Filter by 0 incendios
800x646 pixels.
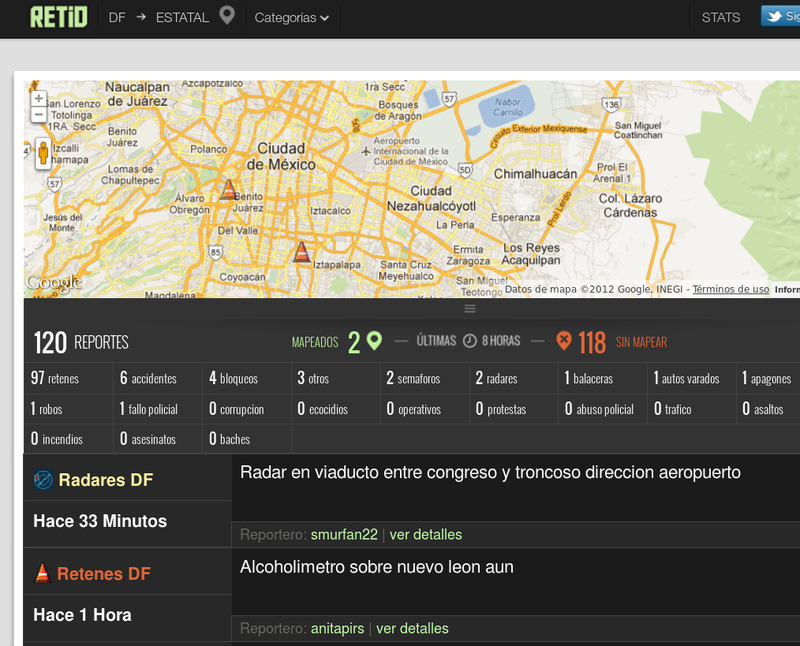pyautogui.click(x=68, y=438)
